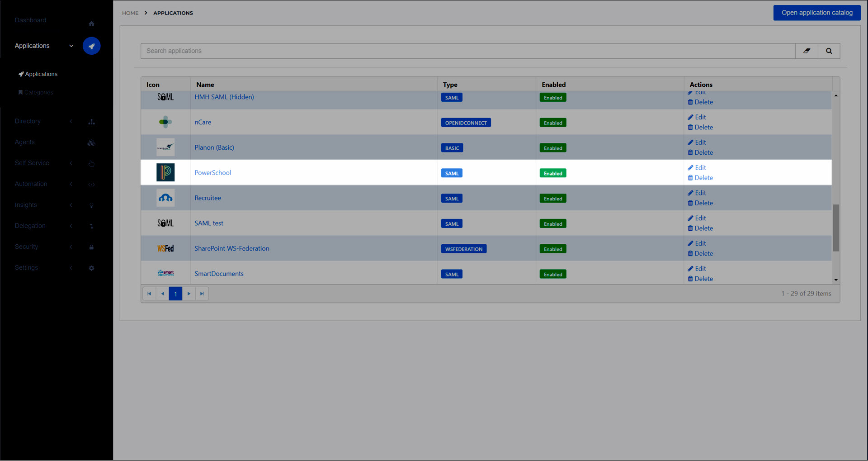Expand the Self Service menu chevron
Screen dimensions: 868x461
coord(71,163)
